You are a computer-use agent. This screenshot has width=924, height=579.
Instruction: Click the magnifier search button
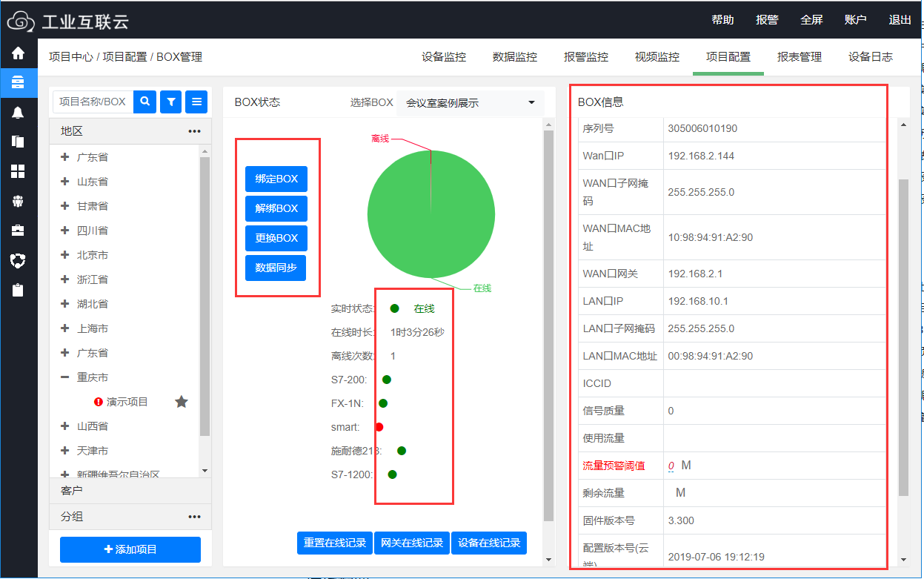pyautogui.click(x=144, y=102)
